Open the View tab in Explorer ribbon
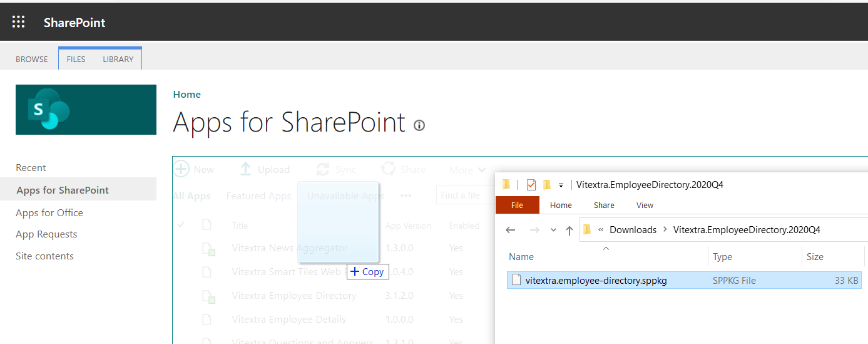868x344 pixels. point(645,205)
